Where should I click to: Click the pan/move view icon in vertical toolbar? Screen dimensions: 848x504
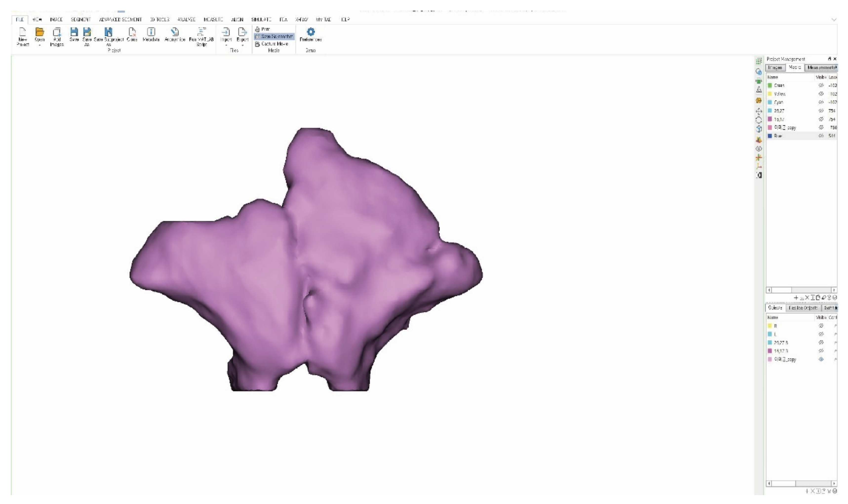click(x=759, y=111)
